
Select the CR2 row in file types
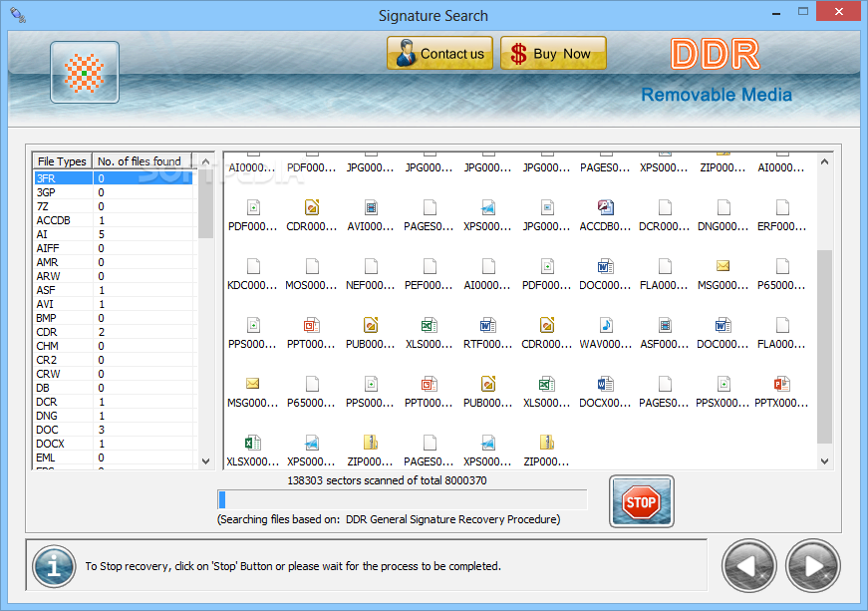click(114, 360)
